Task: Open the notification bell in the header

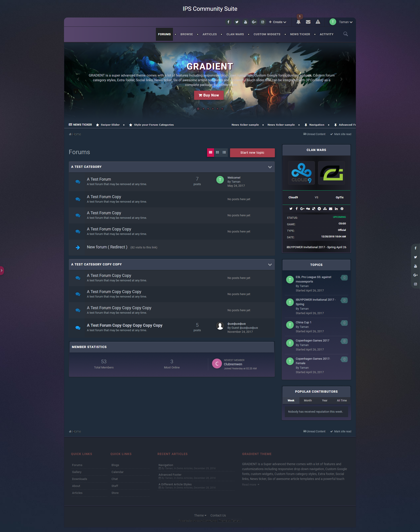Action: 298,22
